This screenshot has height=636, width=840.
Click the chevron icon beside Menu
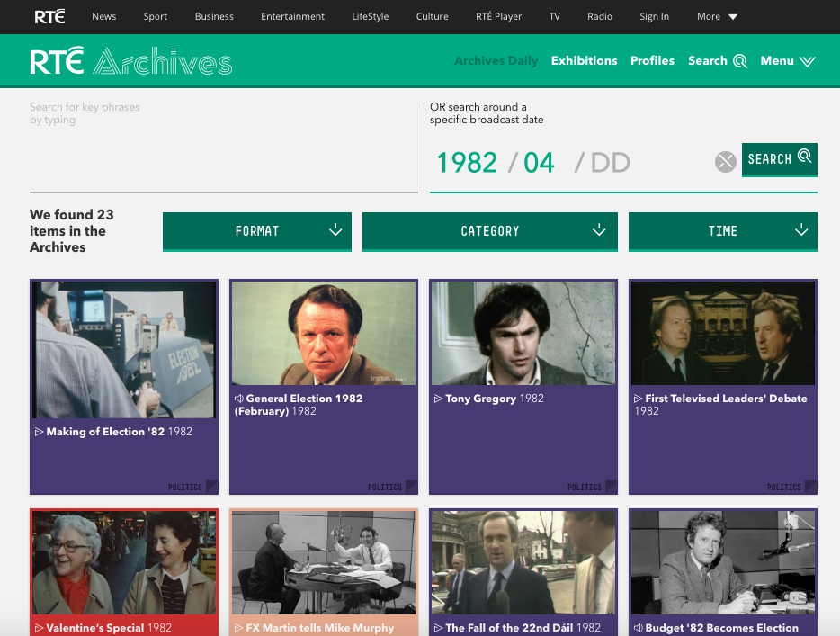tap(807, 61)
